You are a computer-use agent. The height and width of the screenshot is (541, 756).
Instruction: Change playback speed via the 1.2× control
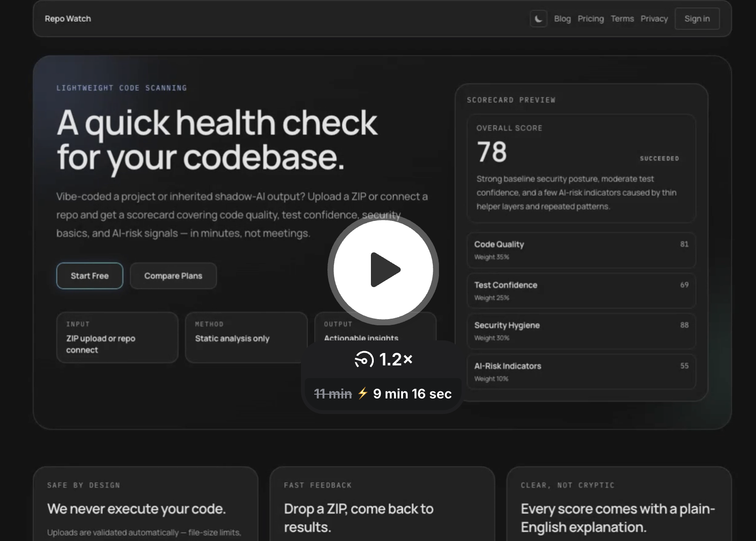click(x=383, y=359)
